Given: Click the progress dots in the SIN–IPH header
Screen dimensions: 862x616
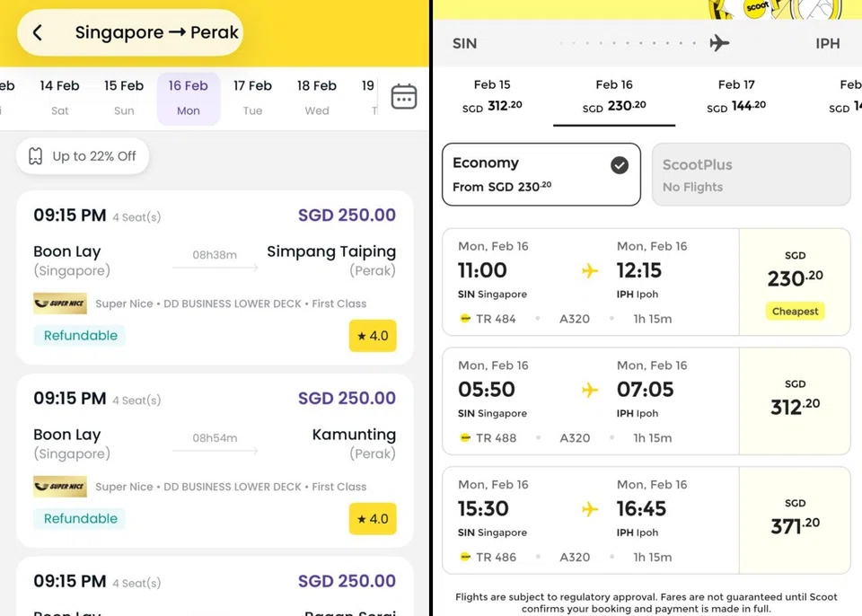Looking at the screenshot, I should [x=627, y=42].
